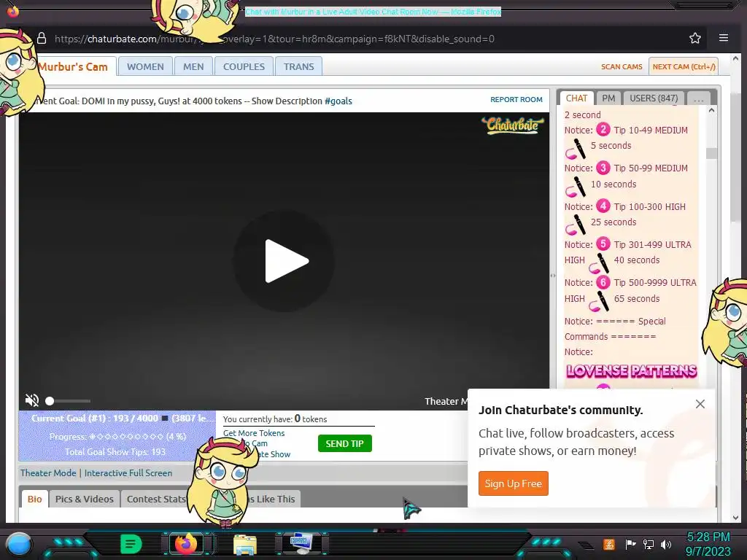Switch to the CHAT tab
The height and width of the screenshot is (560, 747).
(x=576, y=98)
